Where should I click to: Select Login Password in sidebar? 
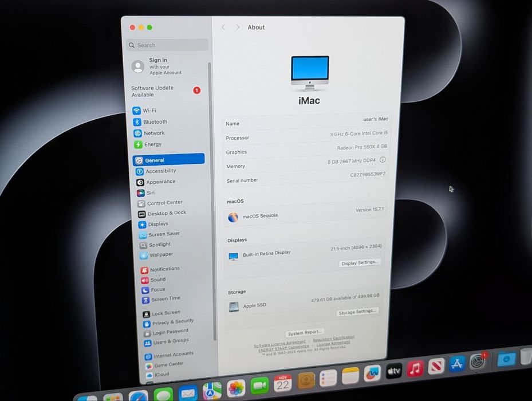166,332
